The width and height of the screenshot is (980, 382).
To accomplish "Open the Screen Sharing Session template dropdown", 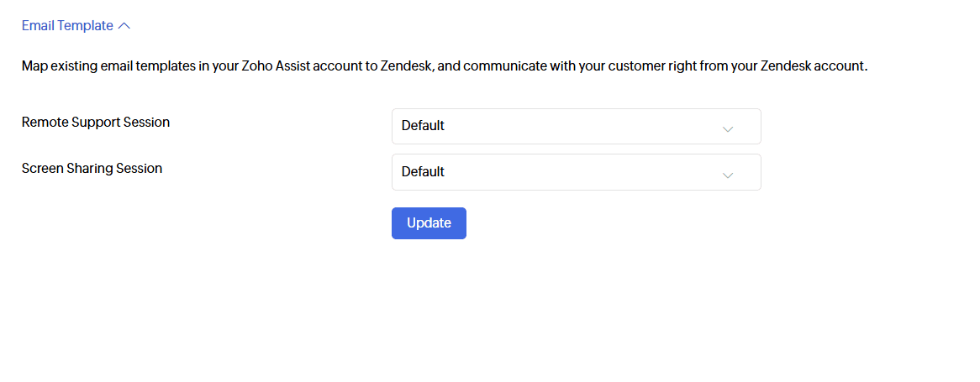I will 576,171.
